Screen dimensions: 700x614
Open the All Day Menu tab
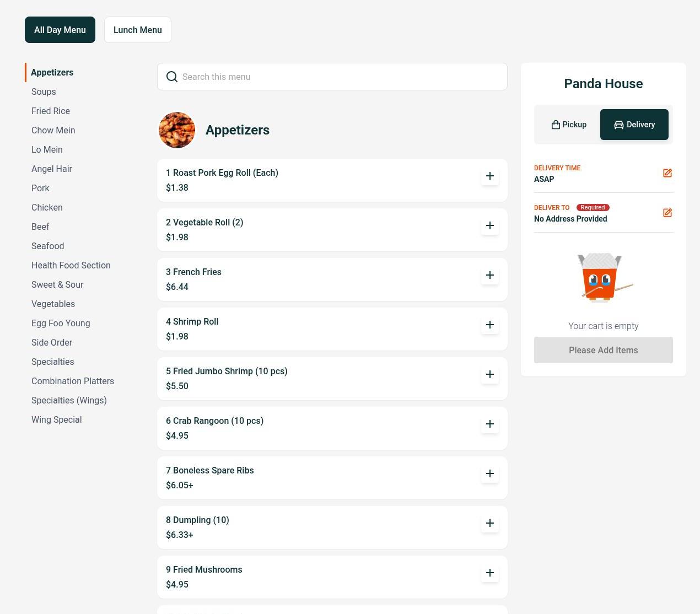pos(60,30)
